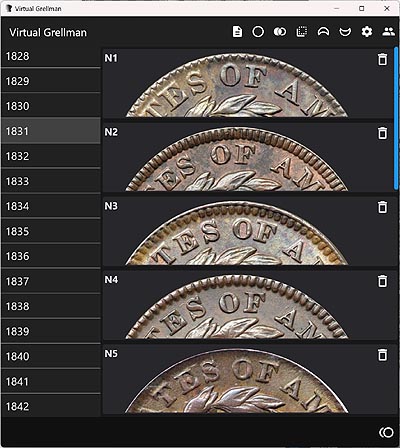400x448 pixels.
Task: Select year 1830 in list
Action: click(x=51, y=106)
